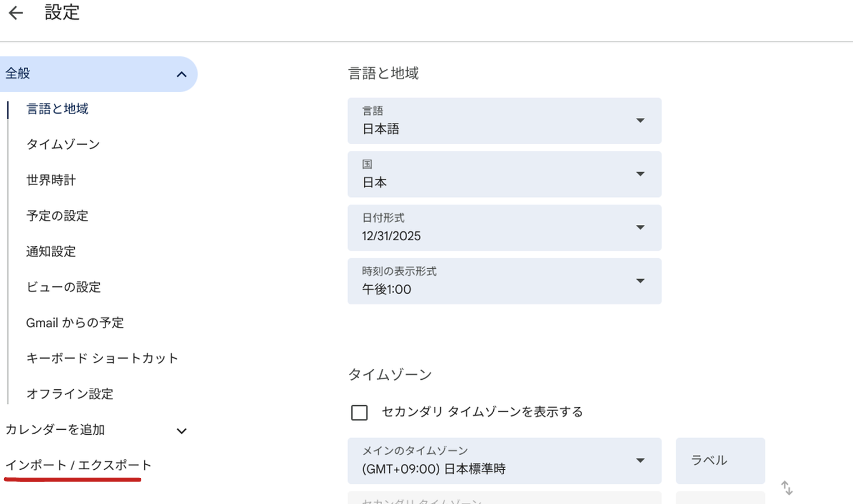Screen dimensions: 853x504
Task: Open Gmail からの予定 settings
Action: [75, 323]
